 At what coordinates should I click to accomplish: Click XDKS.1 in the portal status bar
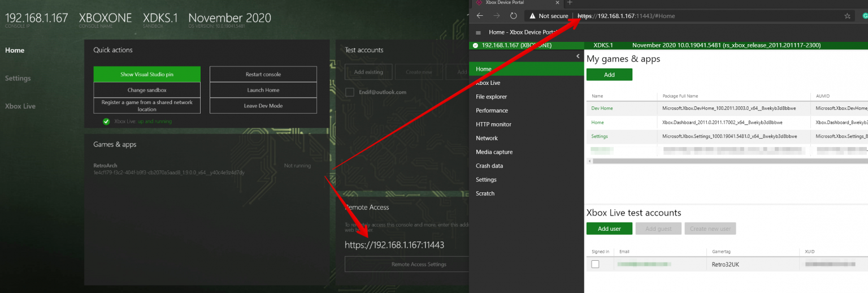[603, 45]
